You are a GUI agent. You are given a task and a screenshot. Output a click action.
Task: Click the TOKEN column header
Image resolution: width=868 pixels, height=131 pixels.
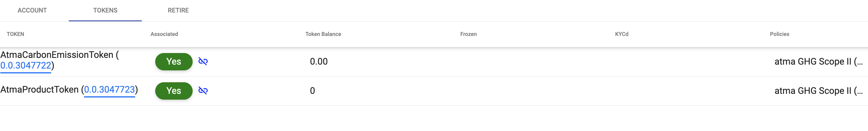15,34
